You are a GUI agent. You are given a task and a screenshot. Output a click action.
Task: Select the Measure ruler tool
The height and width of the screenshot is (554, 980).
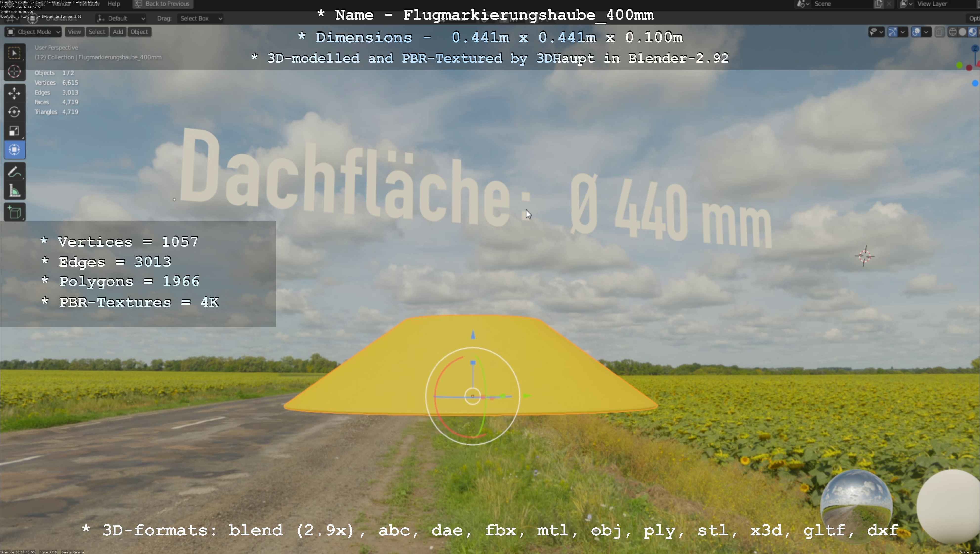(14, 191)
